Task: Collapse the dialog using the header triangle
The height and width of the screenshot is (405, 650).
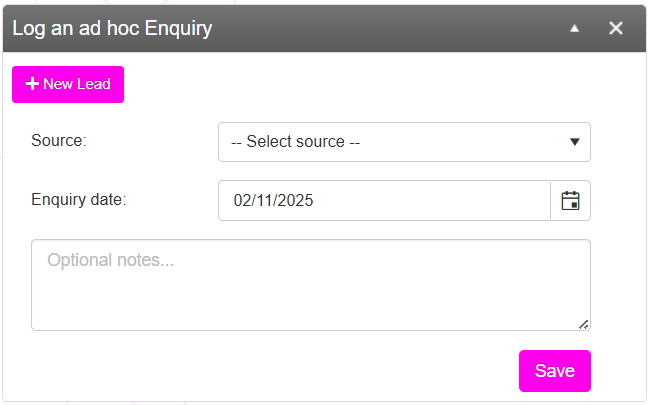Action: (574, 28)
